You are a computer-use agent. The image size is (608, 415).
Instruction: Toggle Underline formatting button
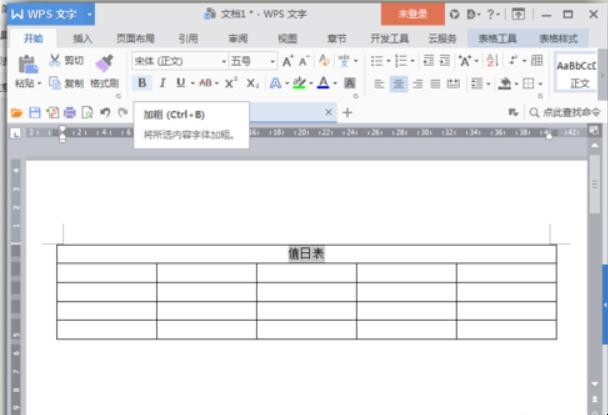[180, 83]
